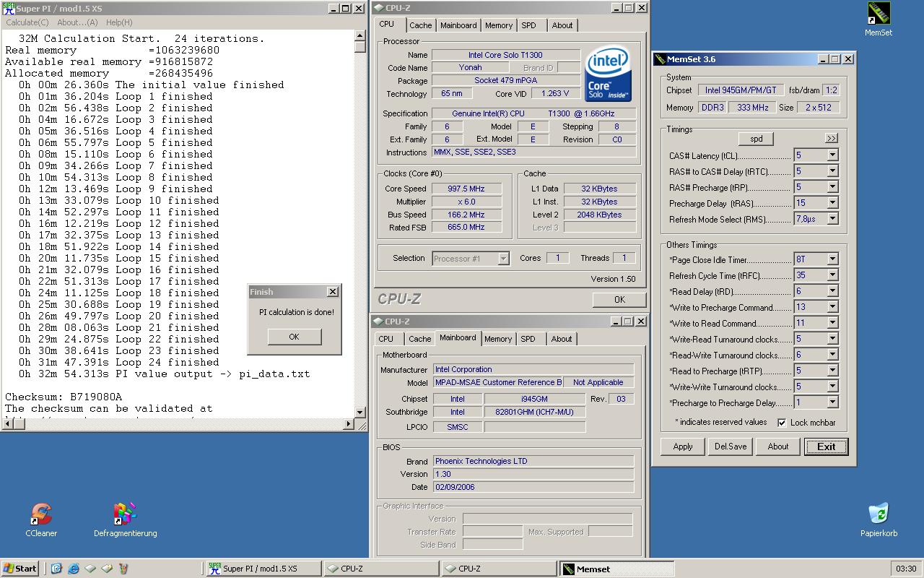This screenshot has width=924, height=578.
Task: Expand the Read Delay (tRD) dropdown
Action: tap(832, 291)
